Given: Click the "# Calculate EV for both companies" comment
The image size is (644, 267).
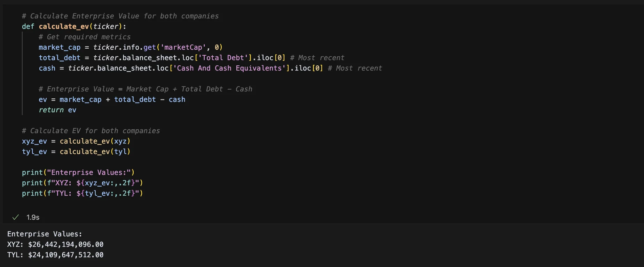Looking at the screenshot, I should point(91,131).
